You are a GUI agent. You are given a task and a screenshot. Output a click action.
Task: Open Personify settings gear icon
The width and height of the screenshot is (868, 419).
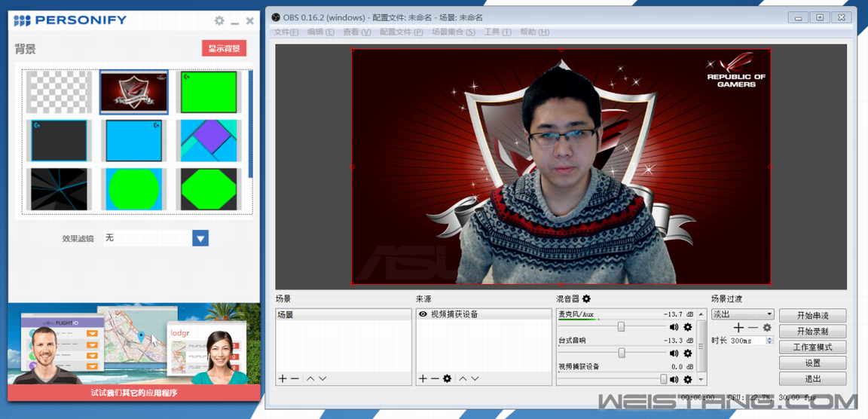click(219, 20)
